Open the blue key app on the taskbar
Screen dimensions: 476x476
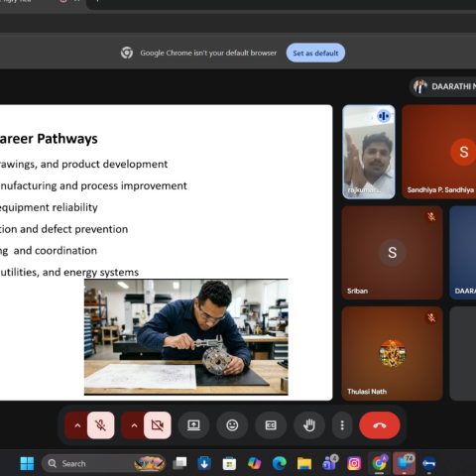tap(428, 463)
